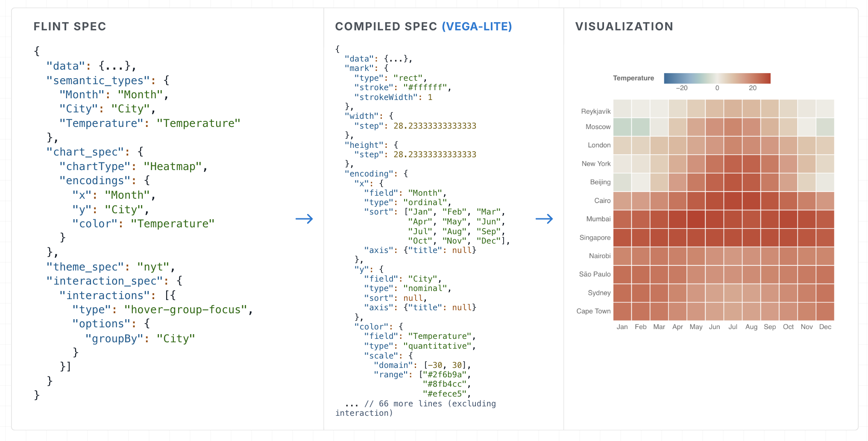Click the Mumbai row label
Screen dimensions: 868x441
point(598,219)
